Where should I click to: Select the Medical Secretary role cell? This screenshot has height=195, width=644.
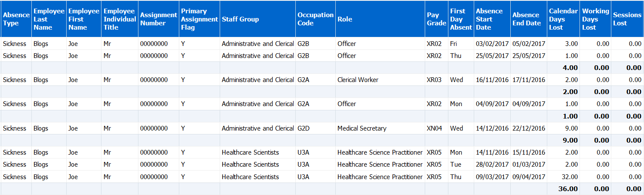click(x=362, y=128)
